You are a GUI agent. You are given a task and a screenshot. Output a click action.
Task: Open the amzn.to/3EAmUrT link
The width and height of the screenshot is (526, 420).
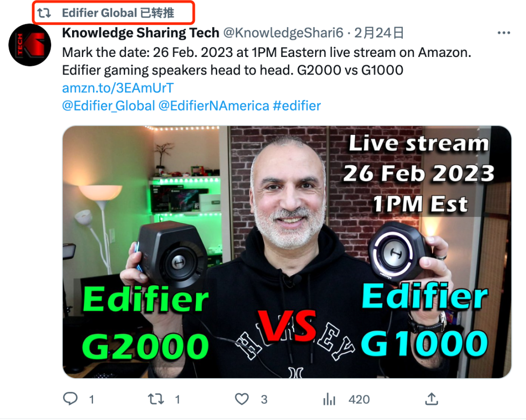click(x=118, y=88)
